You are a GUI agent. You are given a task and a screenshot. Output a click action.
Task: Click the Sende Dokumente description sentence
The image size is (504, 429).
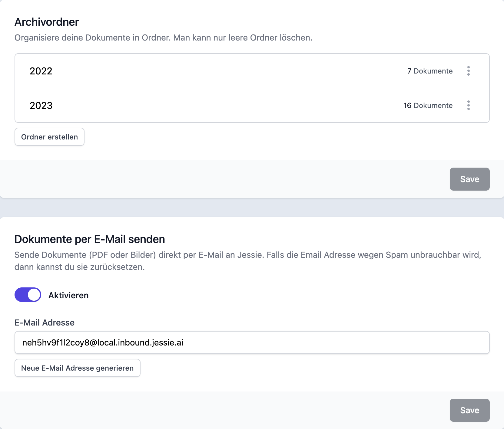[x=247, y=255]
